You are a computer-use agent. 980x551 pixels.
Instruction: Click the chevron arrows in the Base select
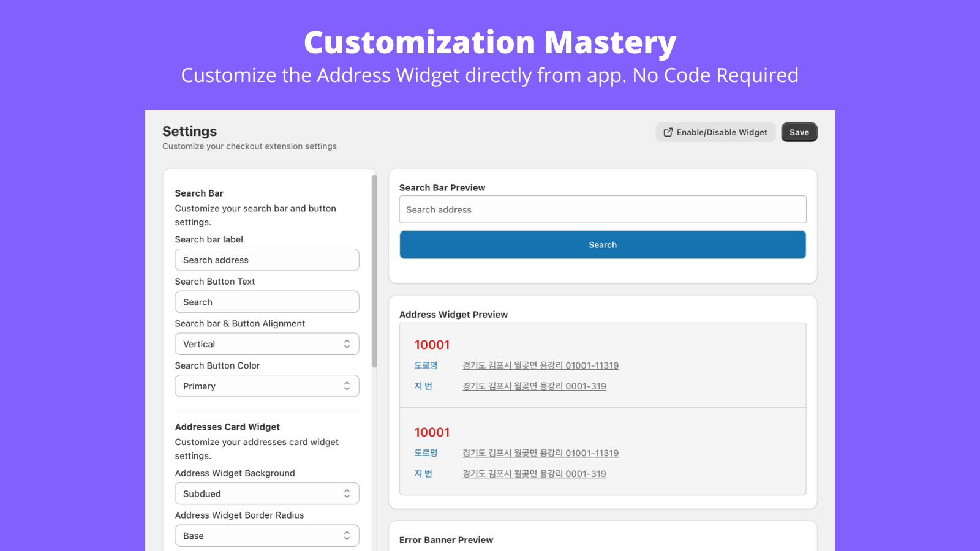pyautogui.click(x=347, y=536)
